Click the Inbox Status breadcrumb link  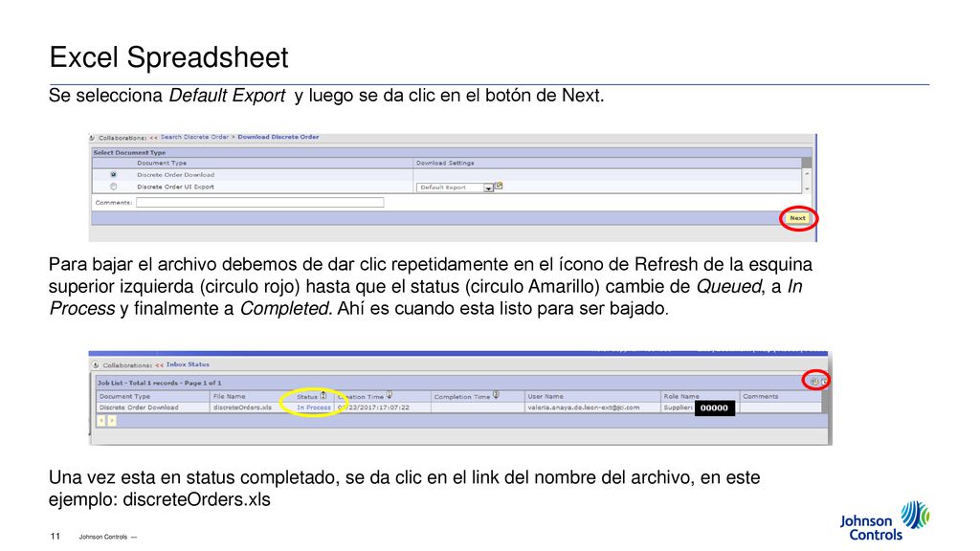click(x=188, y=364)
